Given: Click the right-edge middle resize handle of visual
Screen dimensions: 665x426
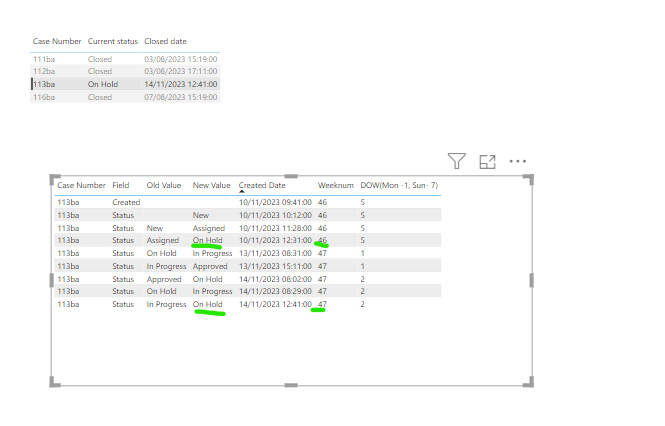Looking at the screenshot, I should (x=531, y=280).
